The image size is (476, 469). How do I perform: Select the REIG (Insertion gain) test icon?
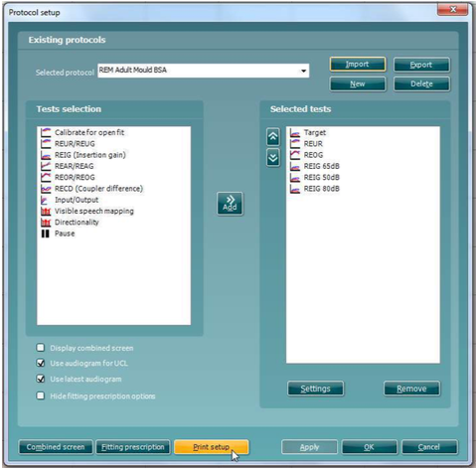pos(46,155)
